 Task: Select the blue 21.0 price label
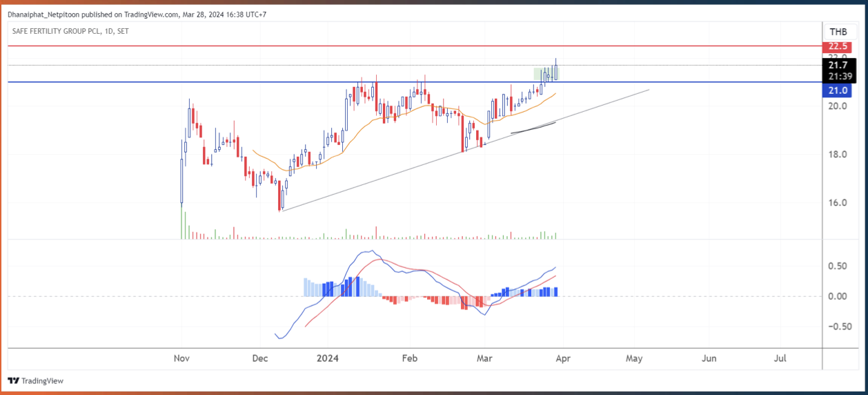(838, 90)
